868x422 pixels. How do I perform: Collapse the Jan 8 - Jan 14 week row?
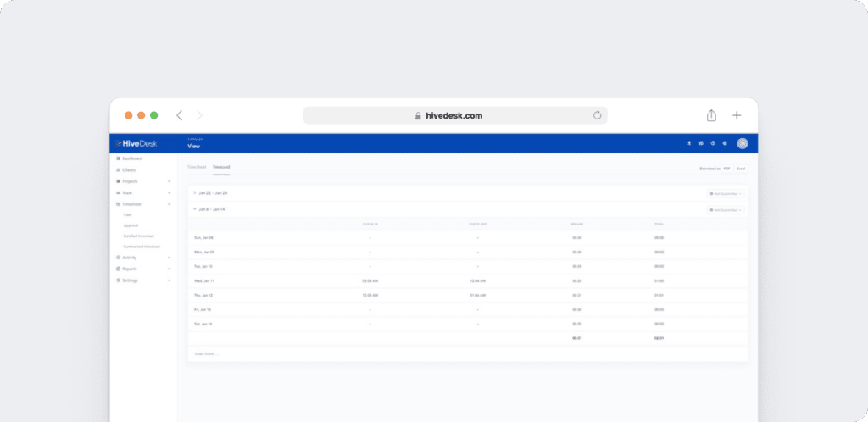click(x=194, y=208)
